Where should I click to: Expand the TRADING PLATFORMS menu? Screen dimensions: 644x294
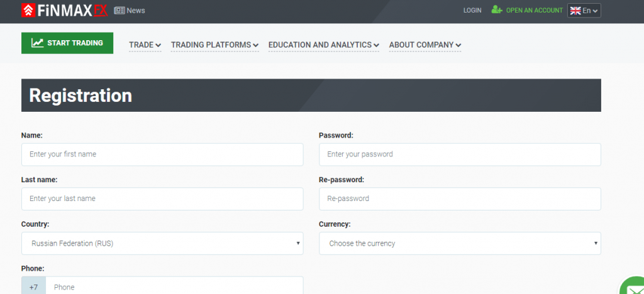[215, 45]
